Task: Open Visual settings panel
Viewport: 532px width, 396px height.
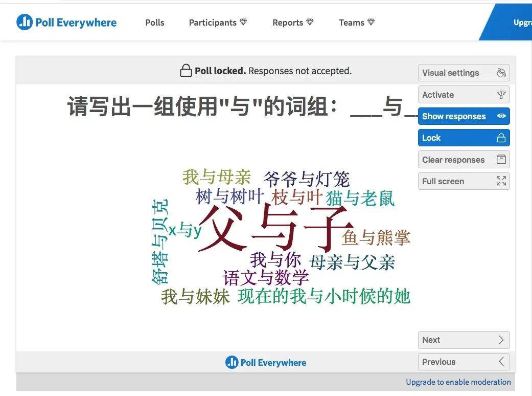Action: tap(464, 73)
